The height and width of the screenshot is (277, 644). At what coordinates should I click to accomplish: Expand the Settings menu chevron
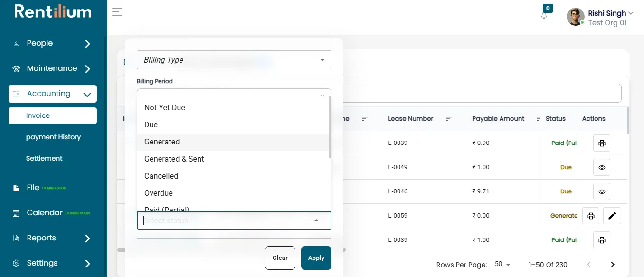87,264
